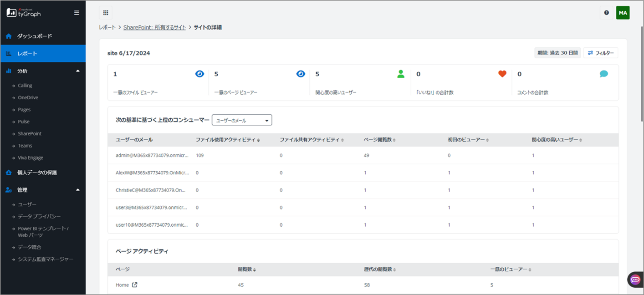Screen dimensions: 644x295
Task: Click green user icon for 関心度の高いユーザー card
Action: tap(401, 74)
